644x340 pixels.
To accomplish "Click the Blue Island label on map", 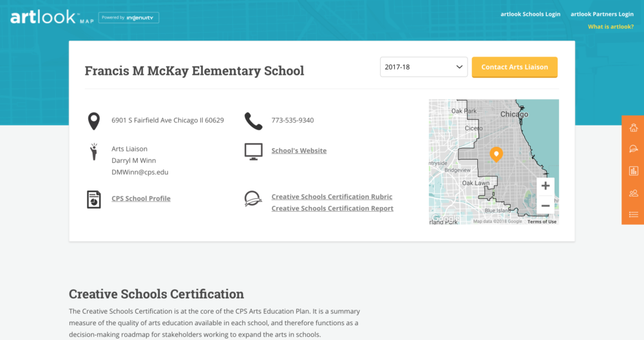I will [x=497, y=211].
